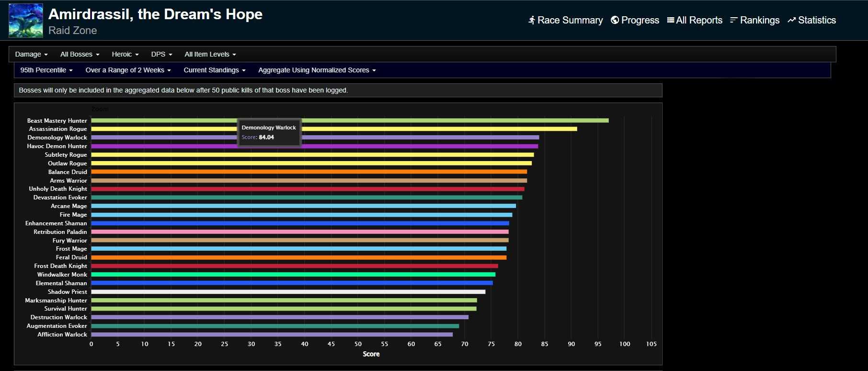Open the Damage metric dropdown
Viewport: 868px width, 371px height.
click(31, 54)
